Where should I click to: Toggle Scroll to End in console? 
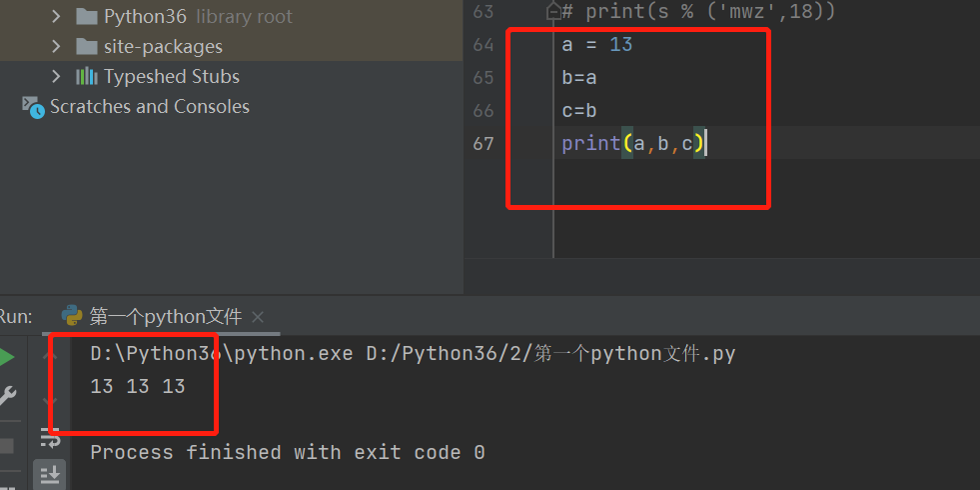pyautogui.click(x=51, y=474)
